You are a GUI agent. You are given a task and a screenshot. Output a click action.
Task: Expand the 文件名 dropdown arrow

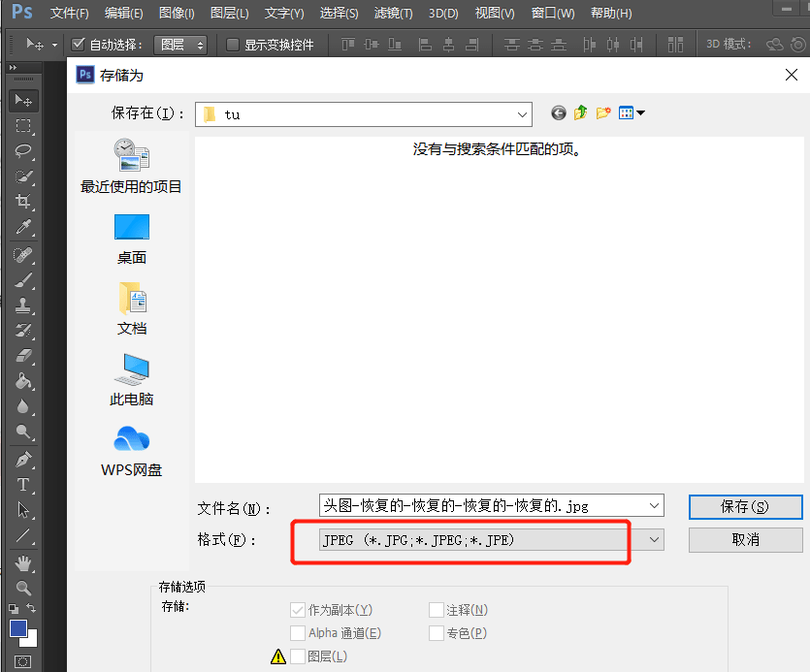(654, 505)
